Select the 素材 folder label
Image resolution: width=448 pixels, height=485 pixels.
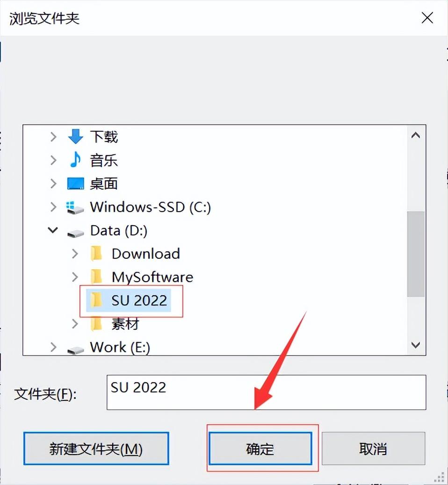(125, 324)
